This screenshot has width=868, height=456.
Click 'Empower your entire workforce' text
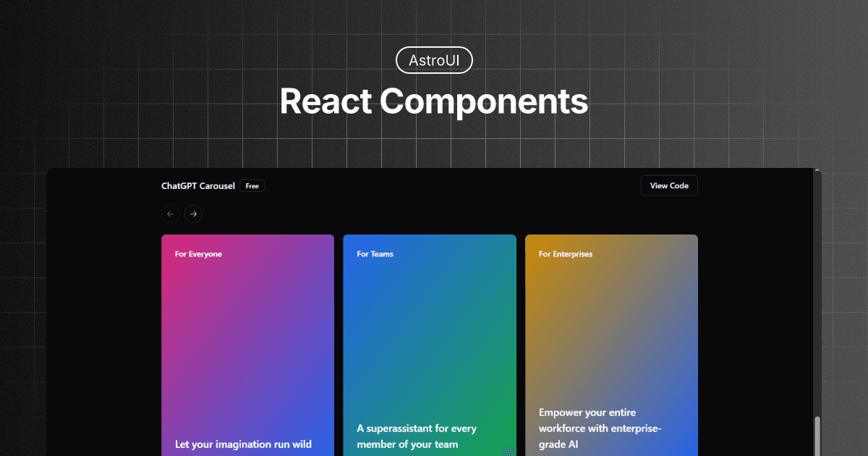(x=600, y=428)
